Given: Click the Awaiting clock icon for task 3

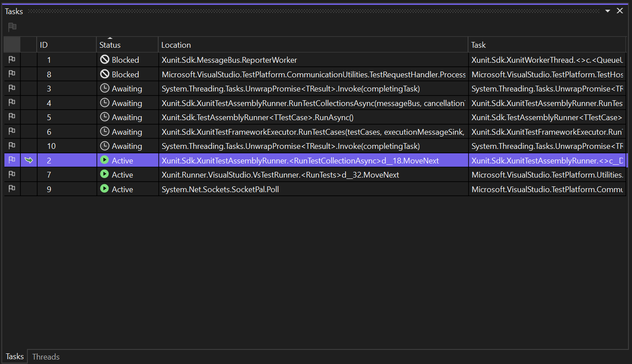Looking at the screenshot, I should tap(105, 89).
